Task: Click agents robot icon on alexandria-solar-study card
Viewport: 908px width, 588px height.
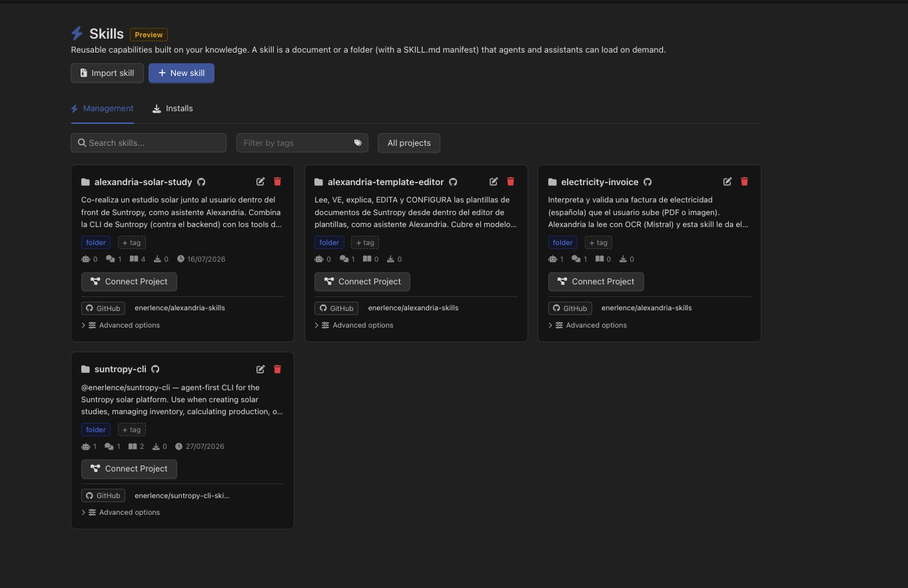Action: pyautogui.click(x=86, y=259)
